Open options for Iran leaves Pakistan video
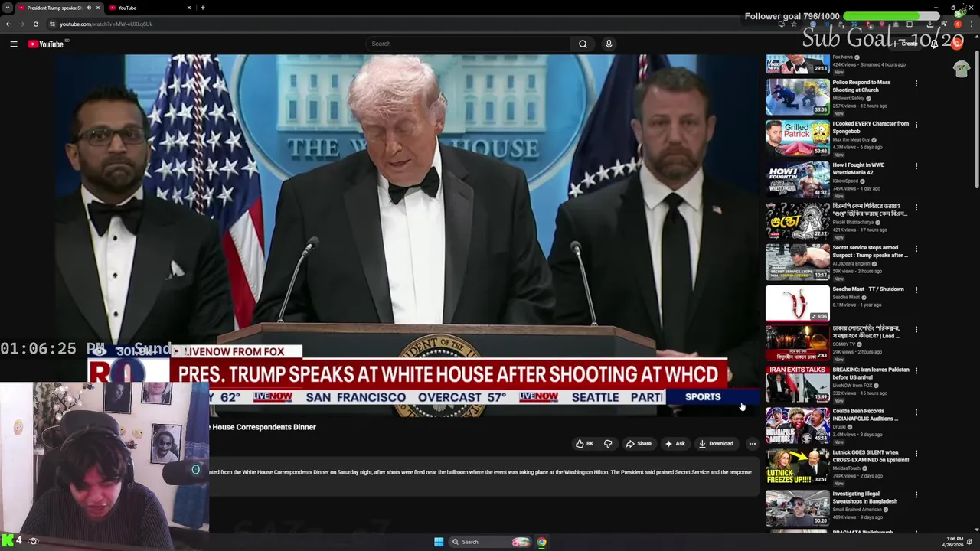This screenshot has width=980, height=551. [x=916, y=371]
